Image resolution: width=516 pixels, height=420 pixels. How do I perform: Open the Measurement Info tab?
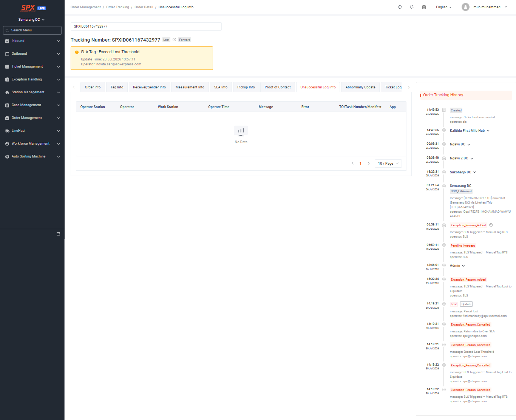click(x=190, y=87)
